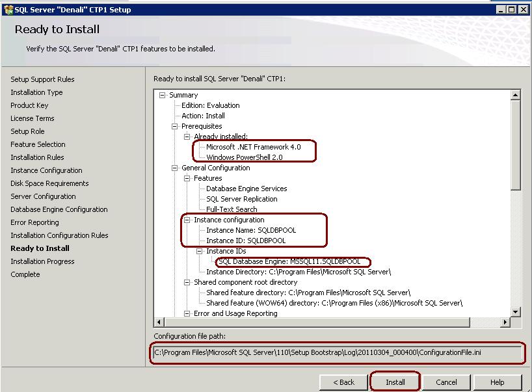Collapse the Prerequisites tree node
Image resolution: width=532 pixels, height=392 pixels.
point(175,126)
